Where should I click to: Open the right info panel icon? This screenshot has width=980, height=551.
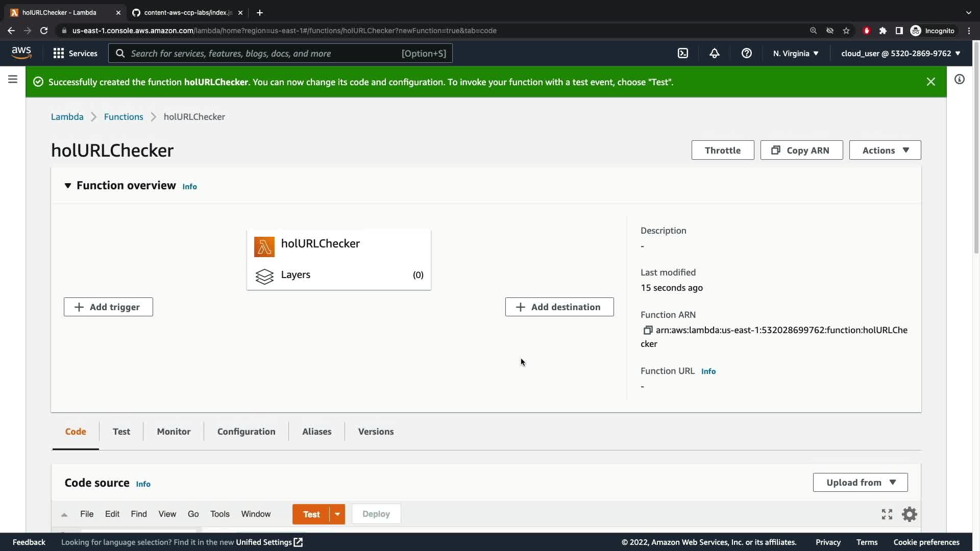[x=960, y=79]
